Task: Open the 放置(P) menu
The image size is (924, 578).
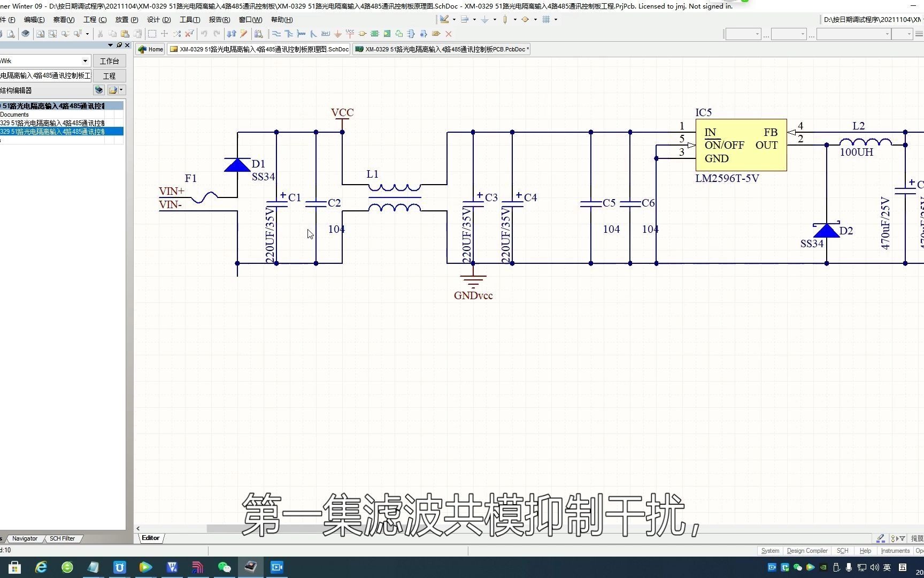Action: (x=127, y=20)
